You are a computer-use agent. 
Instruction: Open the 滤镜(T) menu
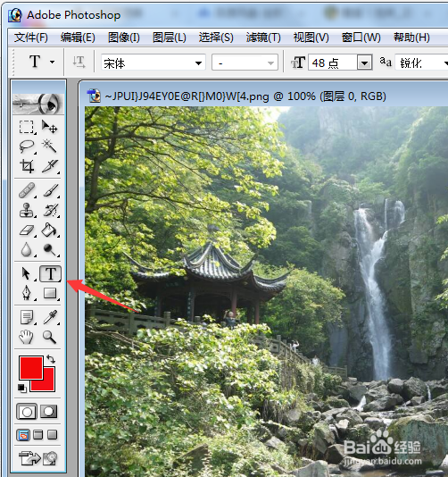pyautogui.click(x=263, y=38)
